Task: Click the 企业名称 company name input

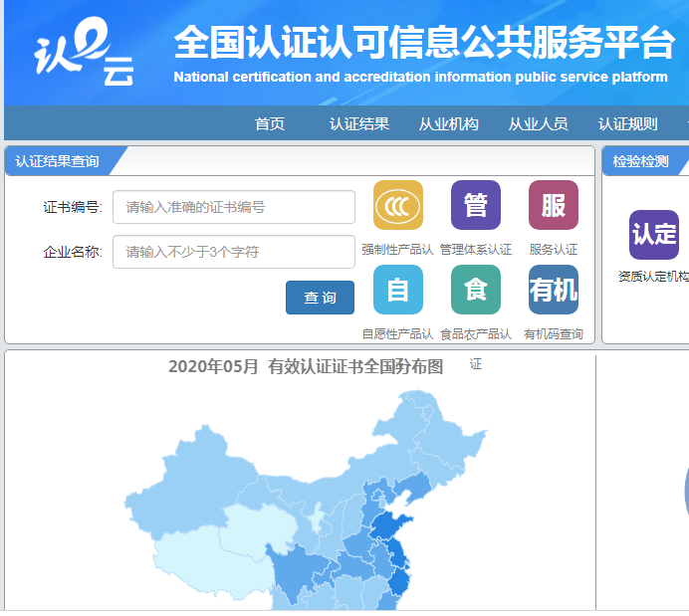Action: tap(234, 252)
